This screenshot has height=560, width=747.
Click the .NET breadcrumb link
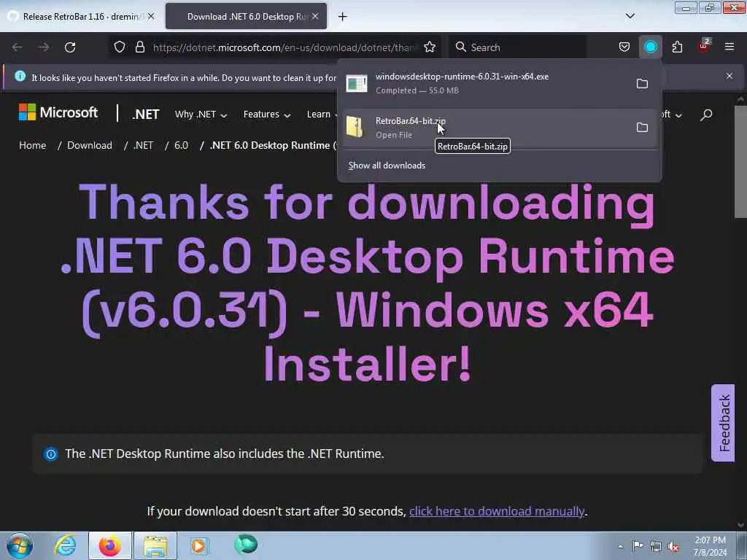pyautogui.click(x=144, y=145)
